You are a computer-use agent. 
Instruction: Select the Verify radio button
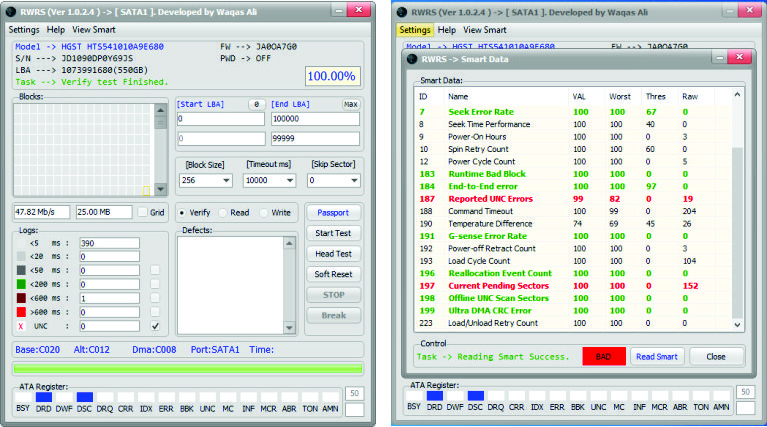point(181,213)
